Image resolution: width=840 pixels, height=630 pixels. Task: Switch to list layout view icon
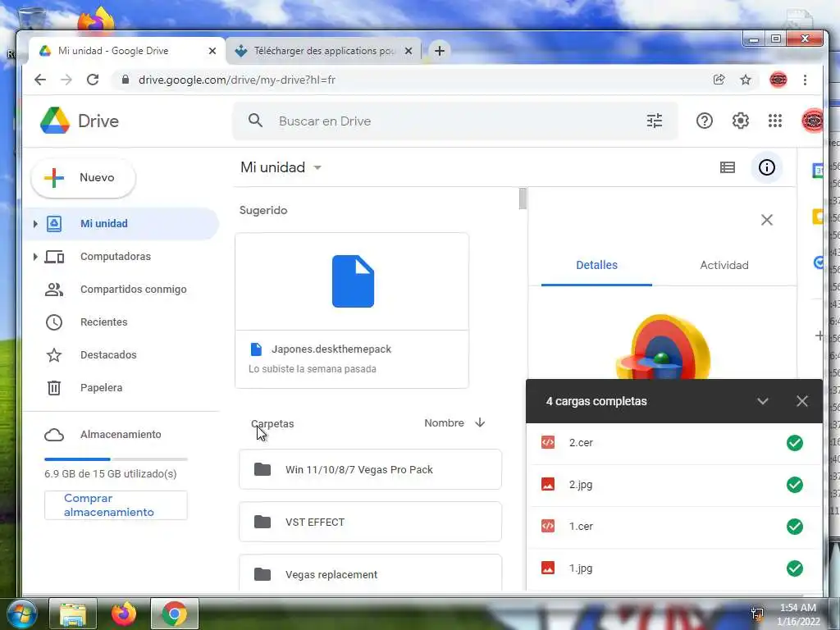coord(727,167)
